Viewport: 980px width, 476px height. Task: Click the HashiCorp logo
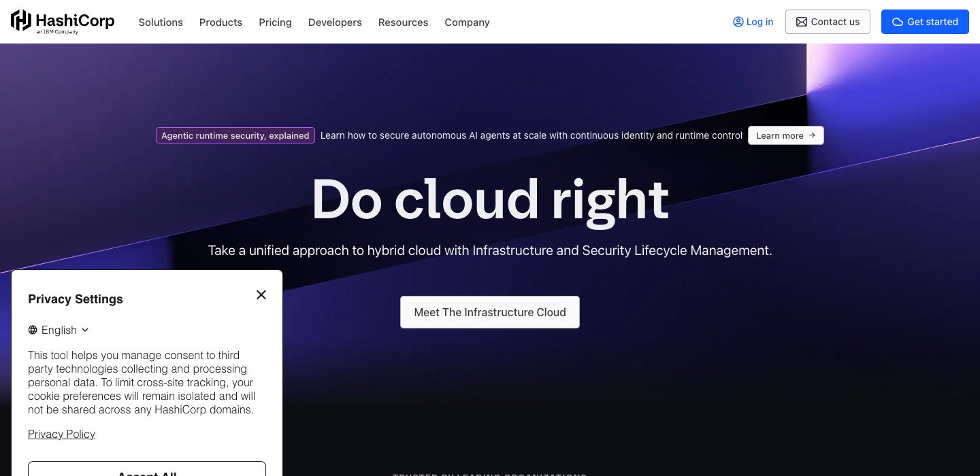pos(63,22)
